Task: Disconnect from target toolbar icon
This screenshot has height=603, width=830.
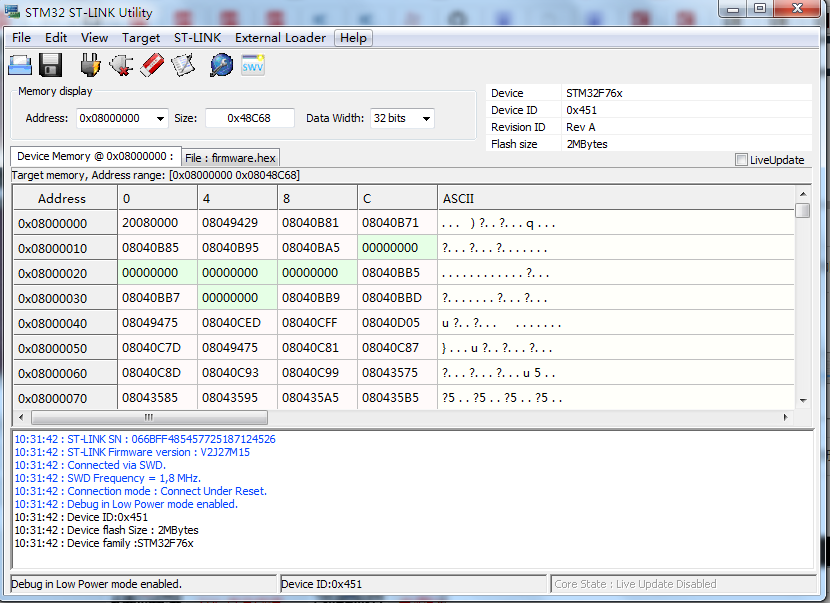Action: click(x=121, y=66)
